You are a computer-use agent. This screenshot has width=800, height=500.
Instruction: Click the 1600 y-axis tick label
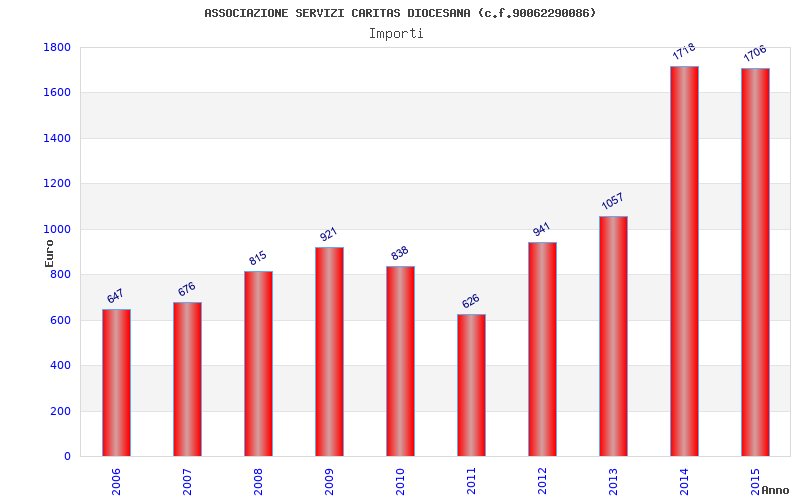[57, 93]
